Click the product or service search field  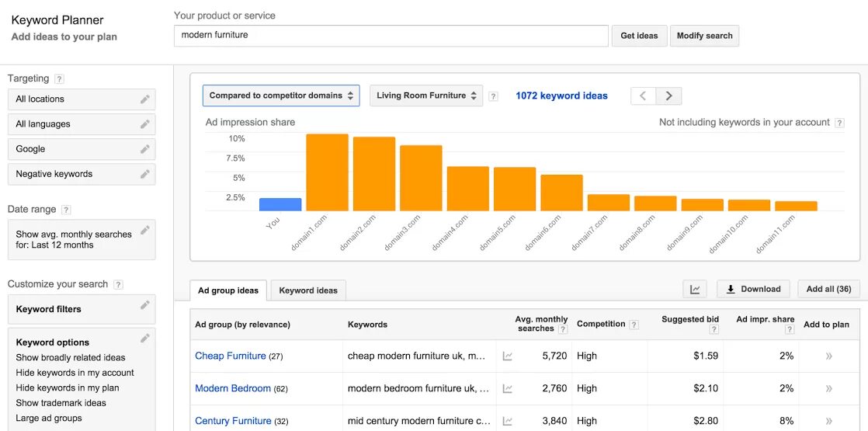pos(391,36)
